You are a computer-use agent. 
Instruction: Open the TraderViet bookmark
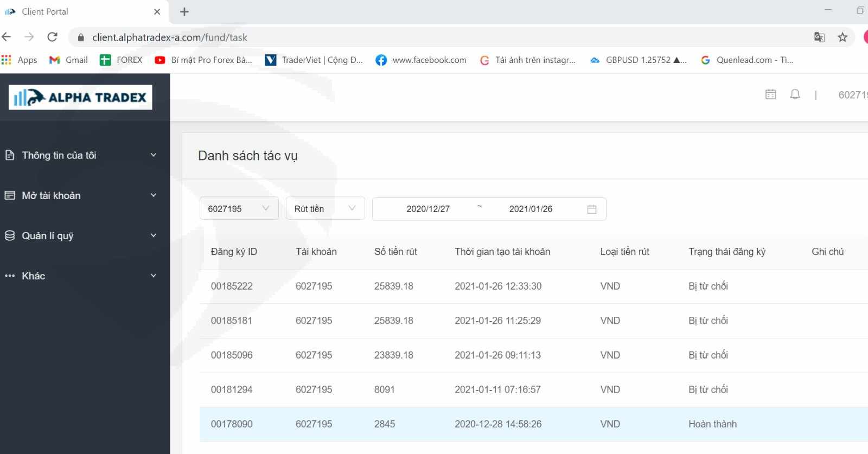[x=314, y=60]
